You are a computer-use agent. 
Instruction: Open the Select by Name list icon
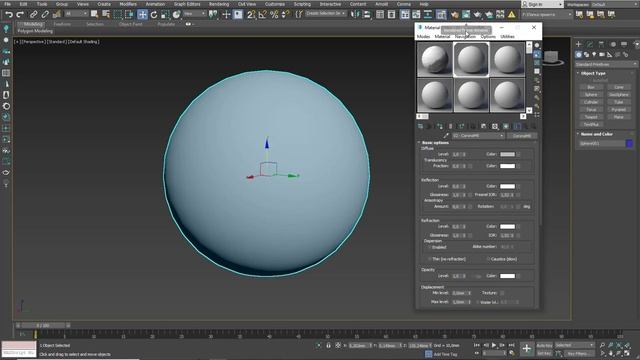pos(106,15)
